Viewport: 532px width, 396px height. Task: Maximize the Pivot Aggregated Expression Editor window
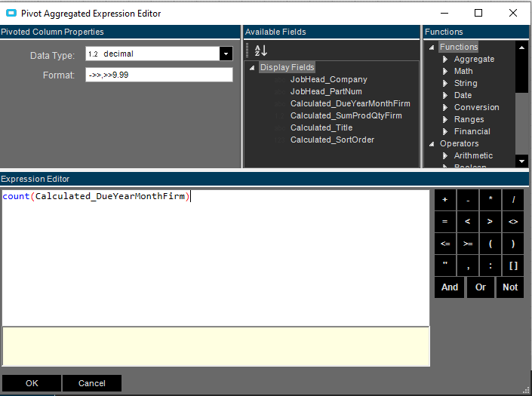coord(478,14)
